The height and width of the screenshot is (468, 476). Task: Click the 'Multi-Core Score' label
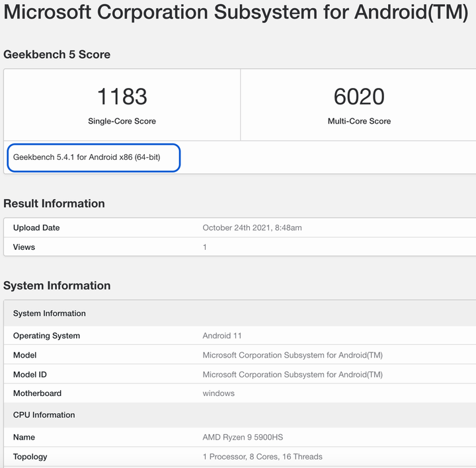[x=359, y=121]
